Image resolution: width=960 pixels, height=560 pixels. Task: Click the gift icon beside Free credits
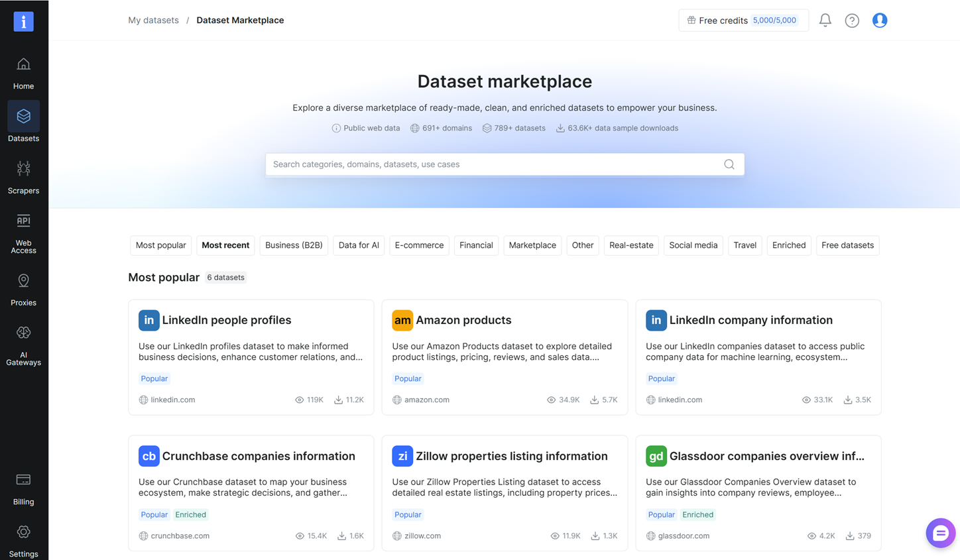[691, 21]
